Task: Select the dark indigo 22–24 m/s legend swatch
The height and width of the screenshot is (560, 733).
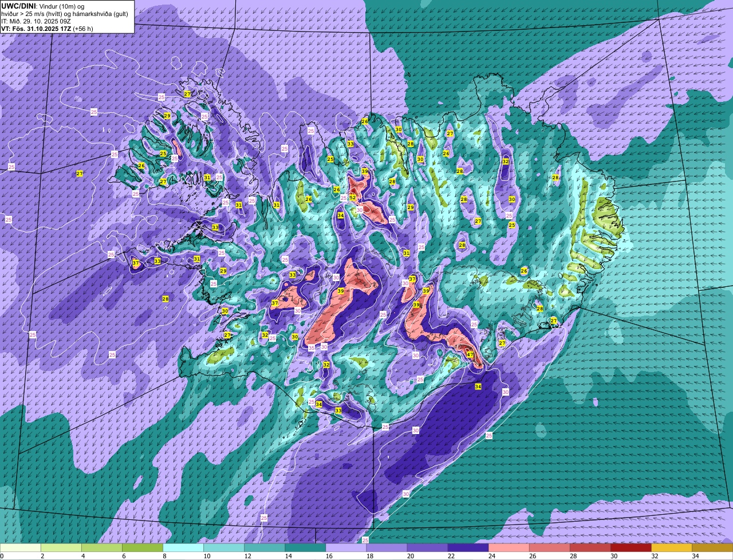Action: click(x=468, y=547)
